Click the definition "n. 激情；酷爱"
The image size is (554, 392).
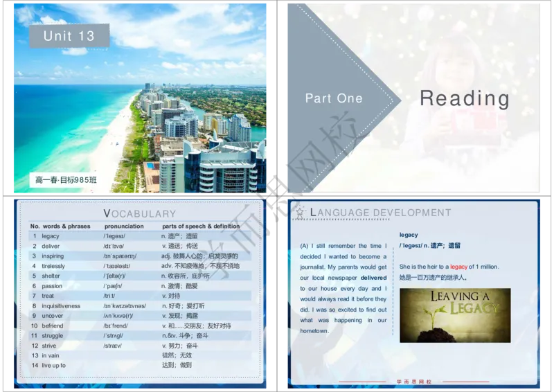[x=180, y=286]
